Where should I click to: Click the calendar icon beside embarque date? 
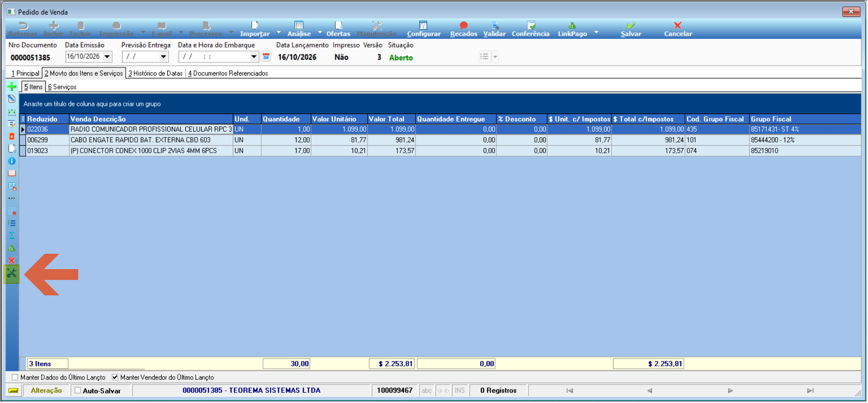tap(266, 57)
